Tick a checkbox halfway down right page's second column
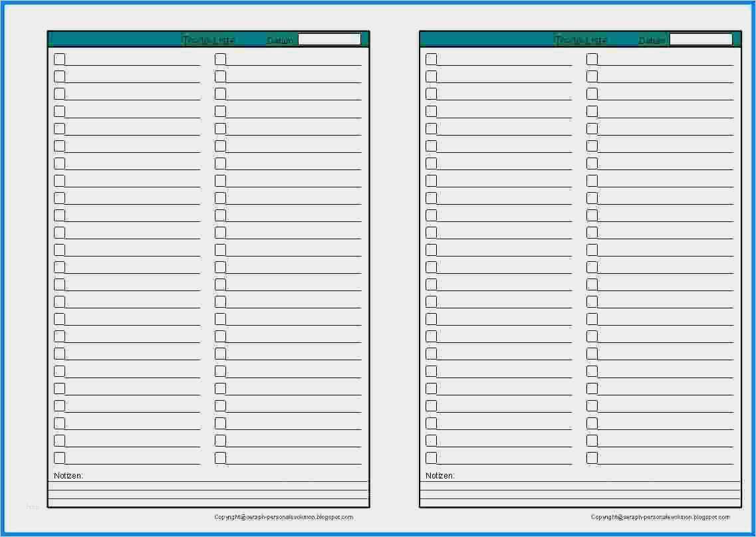The height and width of the screenshot is (537, 756). pyautogui.click(x=592, y=267)
